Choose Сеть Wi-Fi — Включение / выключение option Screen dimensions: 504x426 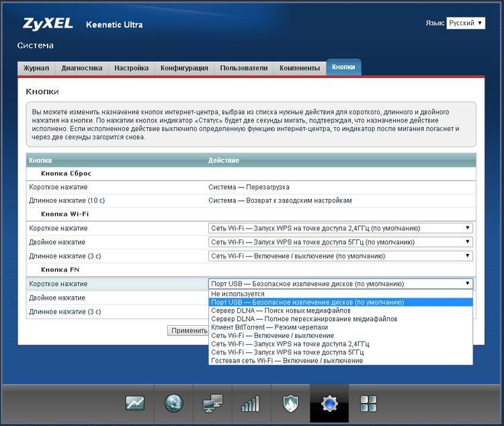(x=341, y=336)
